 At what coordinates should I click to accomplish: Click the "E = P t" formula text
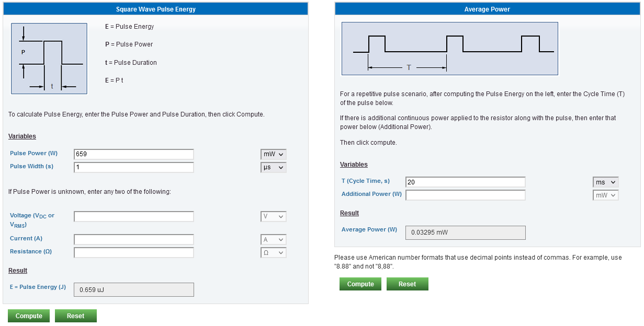tap(114, 80)
